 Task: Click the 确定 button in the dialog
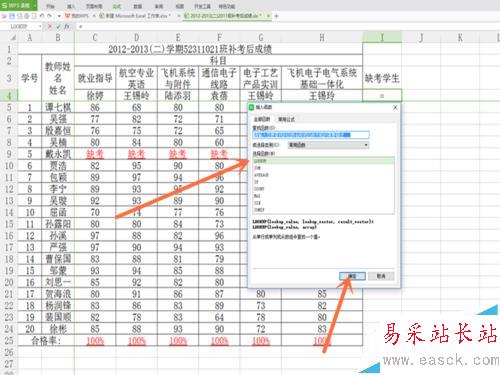pos(352,276)
